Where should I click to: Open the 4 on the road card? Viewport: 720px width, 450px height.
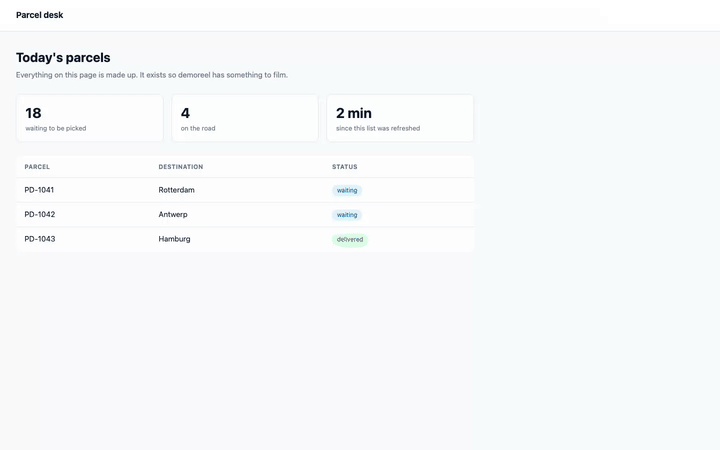click(245, 118)
